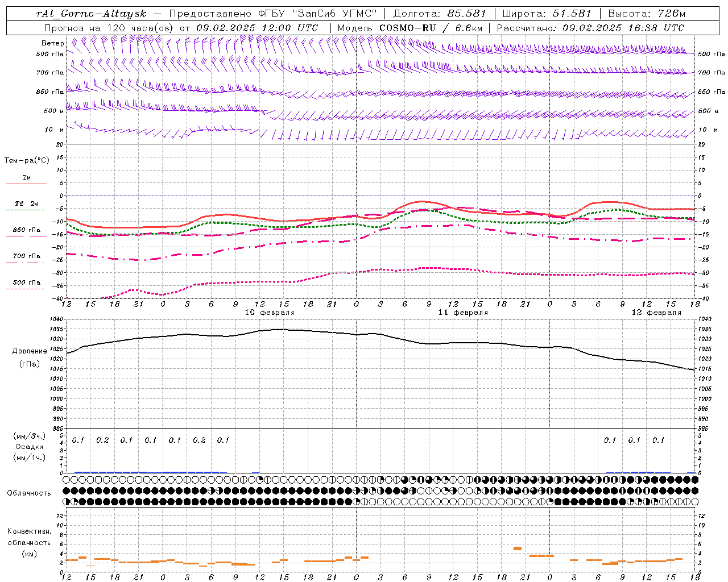
Task: Click the Td 2м legend entry
Action: 26,203
